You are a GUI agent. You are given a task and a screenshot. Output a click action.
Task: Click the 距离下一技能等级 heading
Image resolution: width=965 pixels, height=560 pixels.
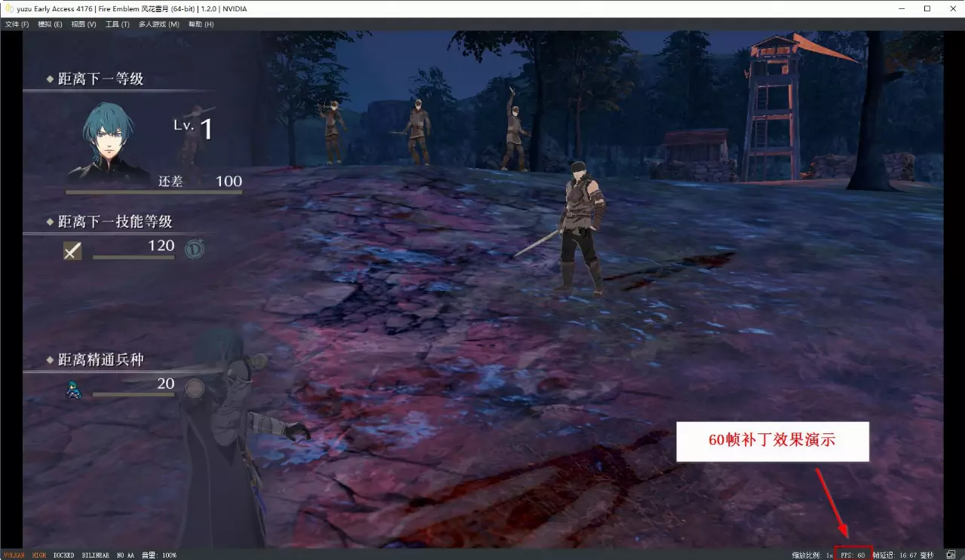115,222
